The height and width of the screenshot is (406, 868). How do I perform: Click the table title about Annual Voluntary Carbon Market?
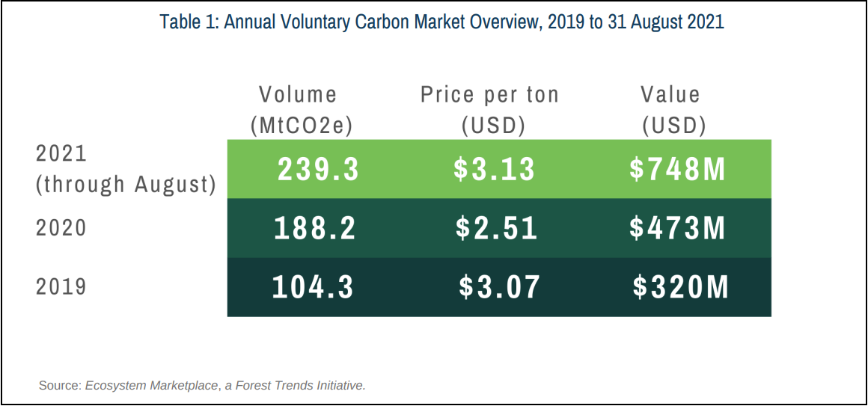[441, 21]
